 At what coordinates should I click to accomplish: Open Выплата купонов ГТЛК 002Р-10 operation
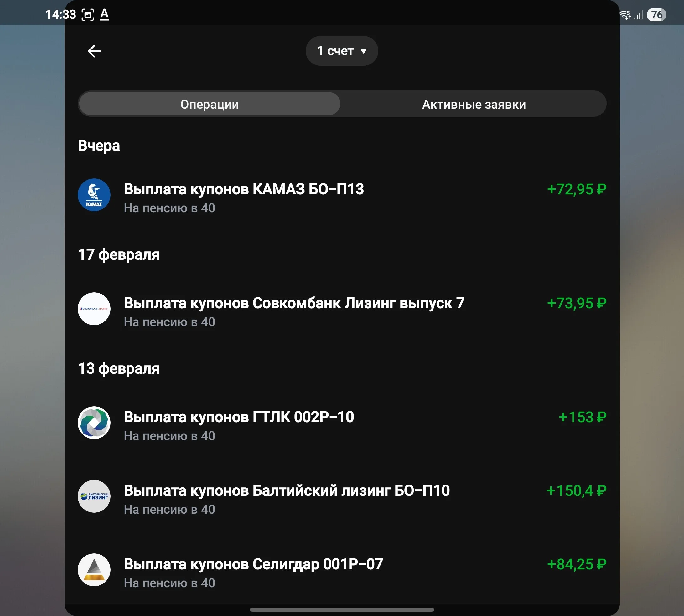coord(342,425)
